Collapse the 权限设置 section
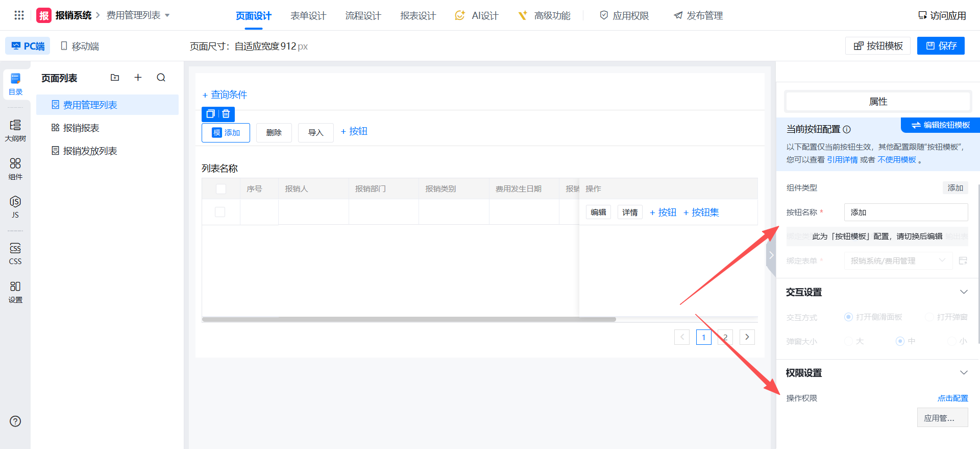 point(964,373)
